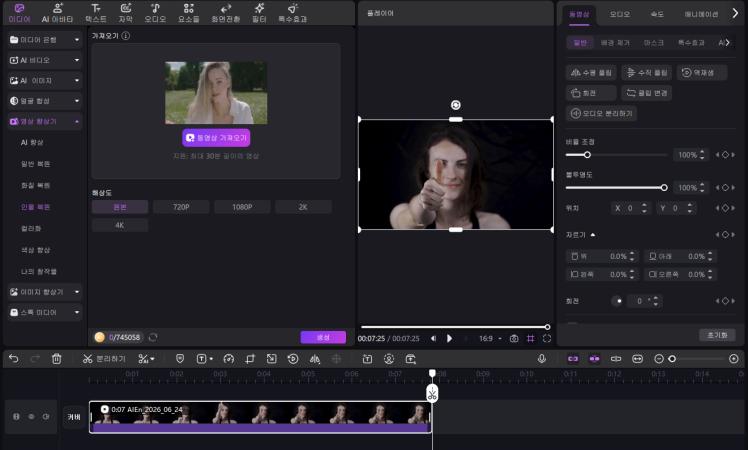748x450 pixels.
Task: Open the Filters sparkle tab
Action: coord(259,13)
